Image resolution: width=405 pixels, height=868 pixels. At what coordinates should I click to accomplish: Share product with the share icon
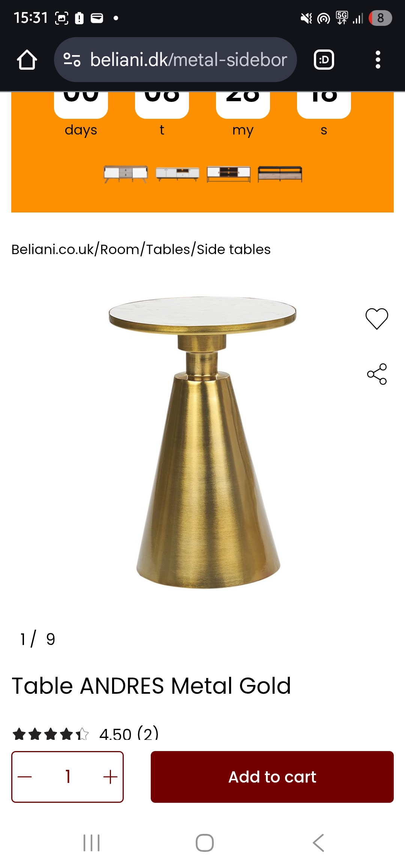click(x=377, y=374)
